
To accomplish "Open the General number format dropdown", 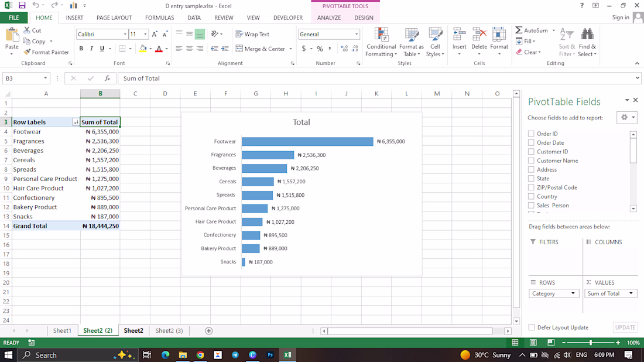I will click(357, 34).
